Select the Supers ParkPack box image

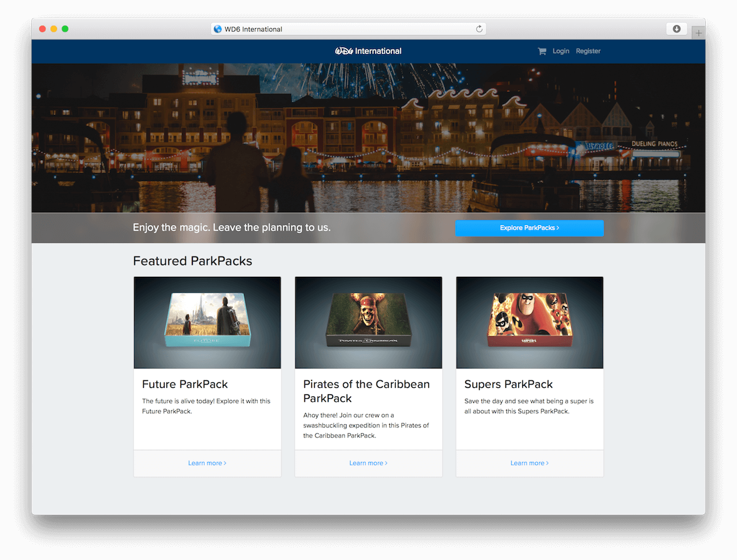pyautogui.click(x=530, y=322)
